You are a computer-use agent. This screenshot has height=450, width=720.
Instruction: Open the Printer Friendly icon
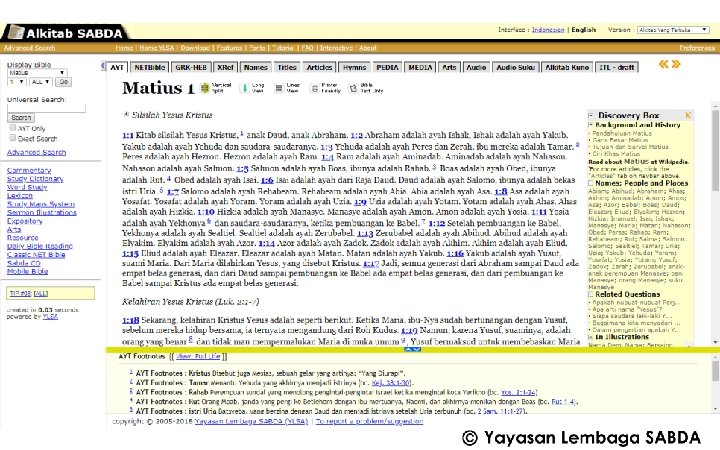(x=315, y=88)
